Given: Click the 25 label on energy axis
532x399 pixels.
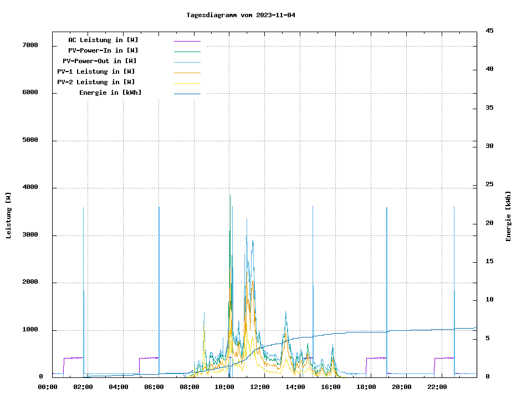Looking at the screenshot, I should (490, 185).
